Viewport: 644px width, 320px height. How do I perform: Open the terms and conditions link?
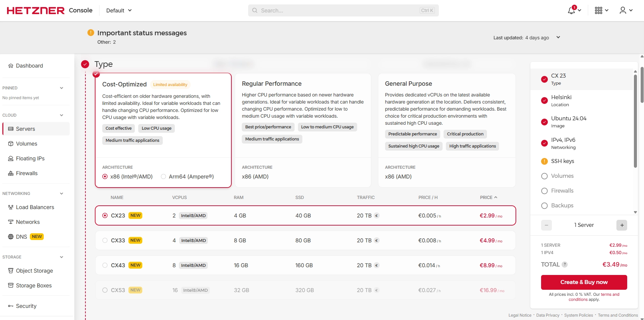(x=610, y=294)
